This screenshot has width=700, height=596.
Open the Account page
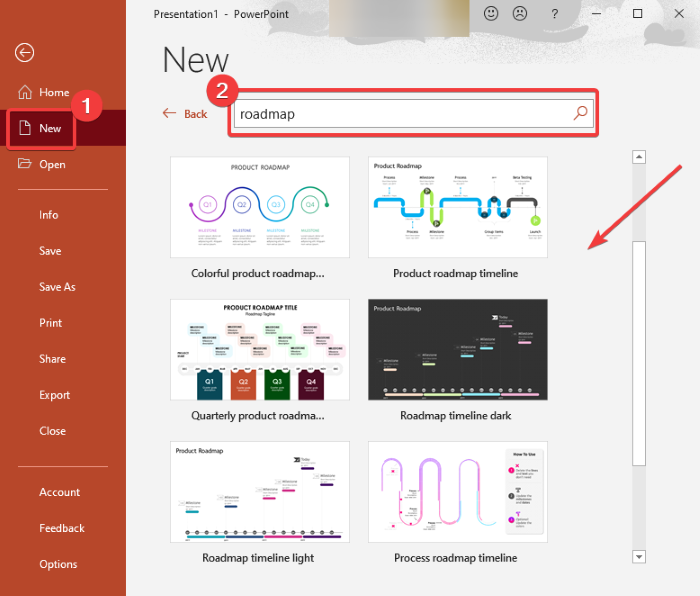pos(59,492)
